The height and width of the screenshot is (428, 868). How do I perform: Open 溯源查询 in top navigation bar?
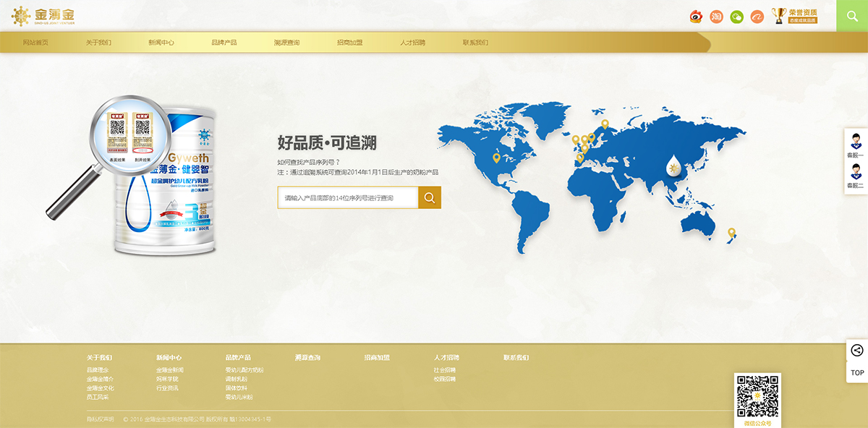[286, 43]
